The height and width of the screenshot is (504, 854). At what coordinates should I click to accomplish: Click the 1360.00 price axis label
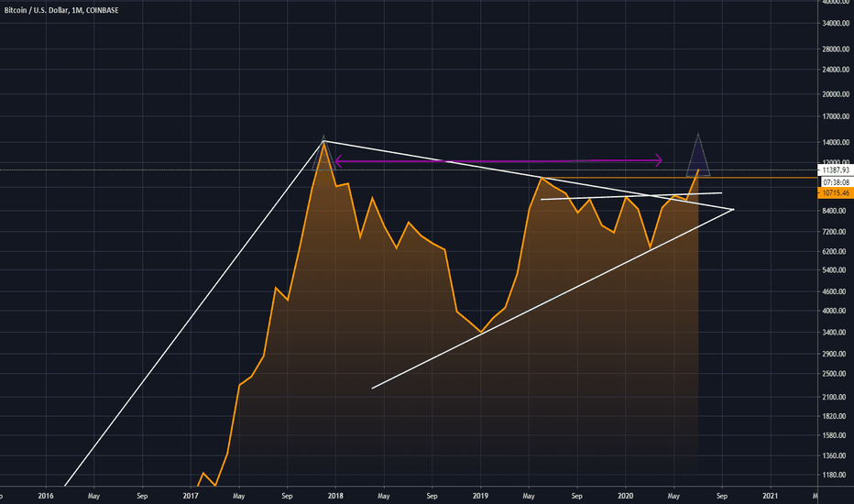click(x=835, y=455)
